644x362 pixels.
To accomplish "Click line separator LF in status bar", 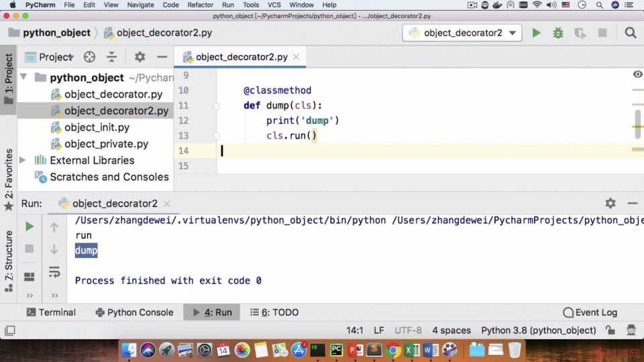I will tap(378, 330).
